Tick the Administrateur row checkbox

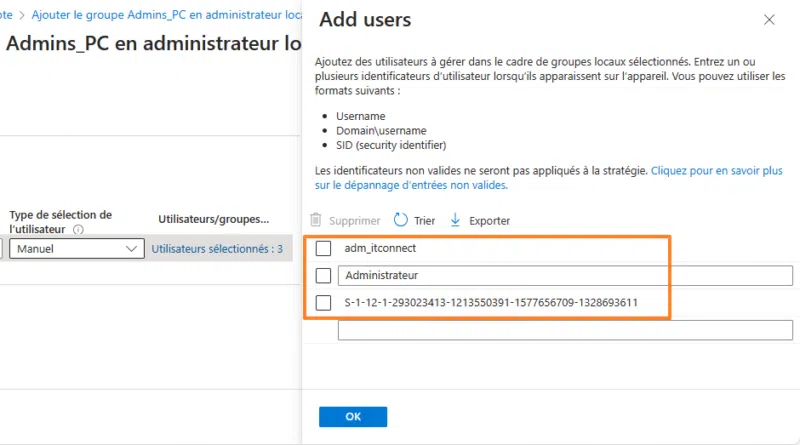pyautogui.click(x=324, y=275)
